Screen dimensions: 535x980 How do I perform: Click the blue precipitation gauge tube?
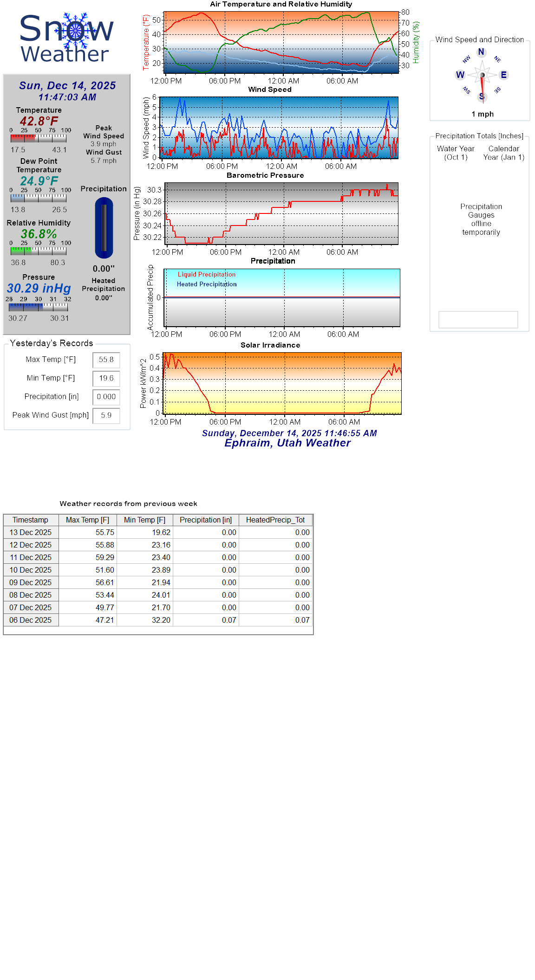click(104, 228)
